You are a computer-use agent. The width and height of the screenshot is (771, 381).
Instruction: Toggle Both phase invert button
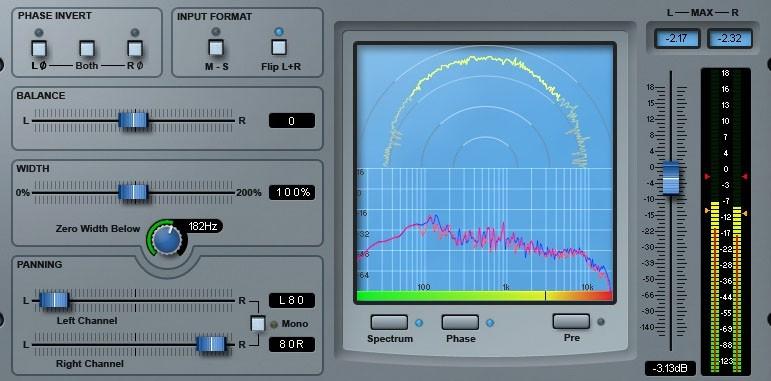coord(87,48)
